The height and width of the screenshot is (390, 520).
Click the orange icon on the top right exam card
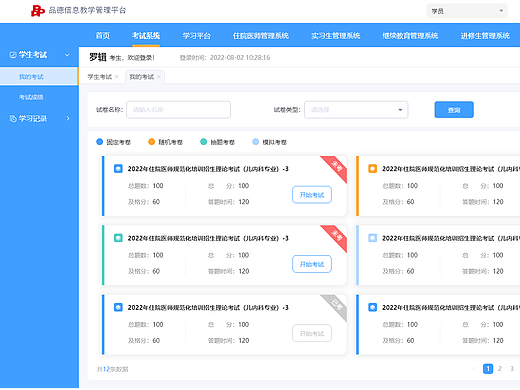click(x=373, y=169)
